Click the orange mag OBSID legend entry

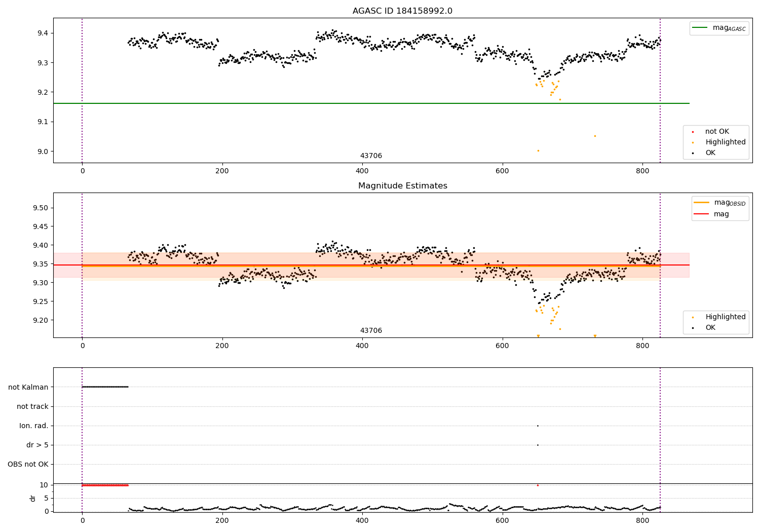[719, 203]
